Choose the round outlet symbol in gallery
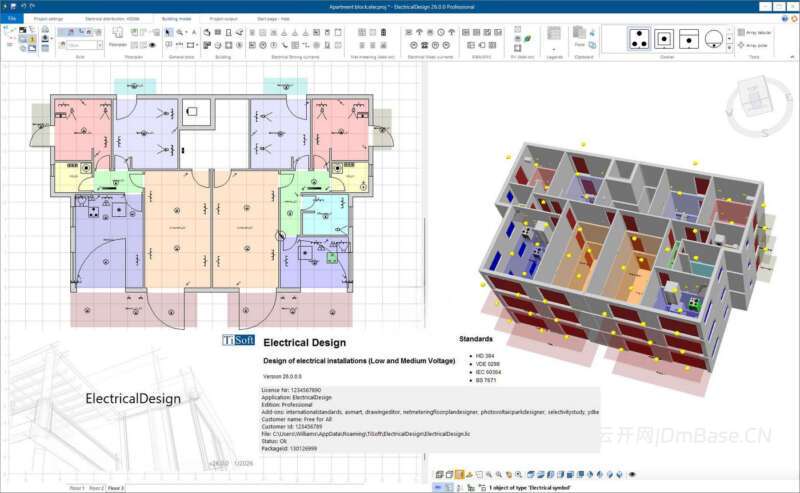Viewport: 800px width, 493px height. click(x=713, y=39)
